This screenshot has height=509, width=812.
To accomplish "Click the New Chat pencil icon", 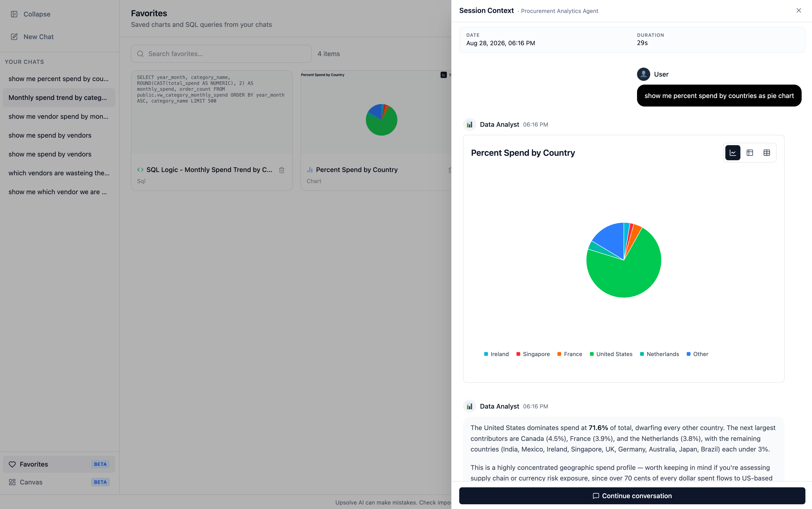I will click(x=14, y=37).
